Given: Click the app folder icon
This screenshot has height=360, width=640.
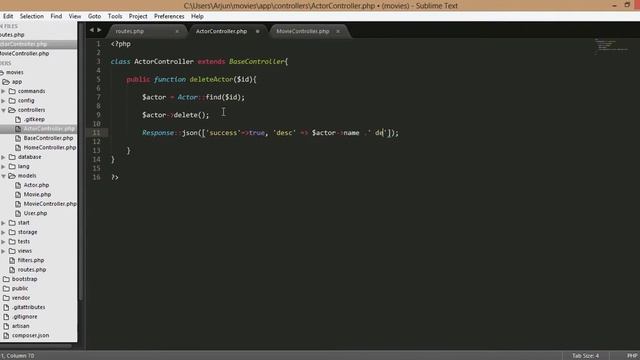Looking at the screenshot, I should [x=6, y=82].
